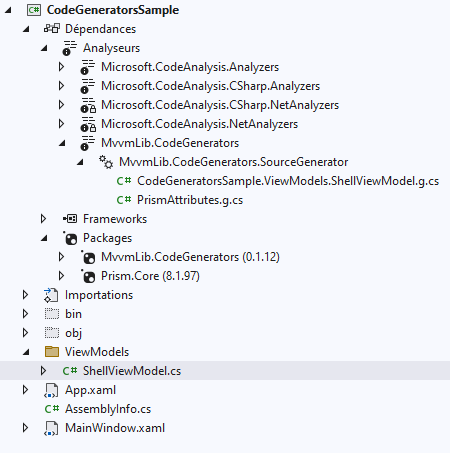Click the App.xaml file icon
Screen dimensions: 450x453
[51, 390]
